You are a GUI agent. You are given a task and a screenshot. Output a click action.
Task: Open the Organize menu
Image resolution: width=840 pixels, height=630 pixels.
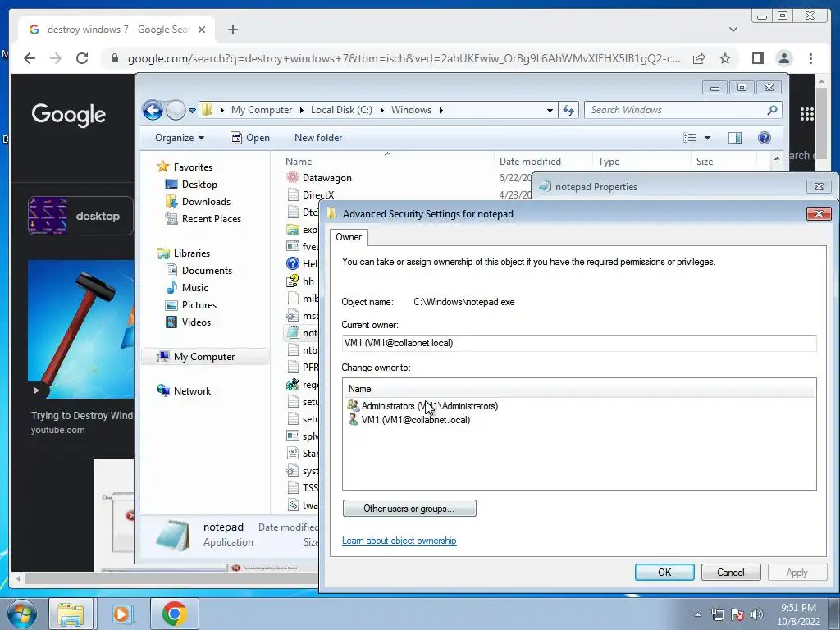pyautogui.click(x=180, y=138)
